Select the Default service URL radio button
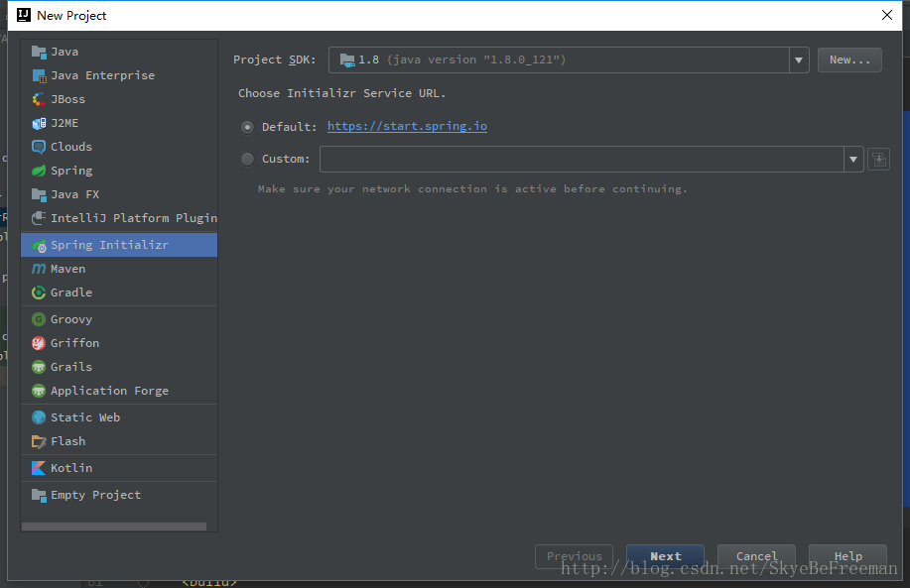The width and height of the screenshot is (910, 588). coord(248,127)
